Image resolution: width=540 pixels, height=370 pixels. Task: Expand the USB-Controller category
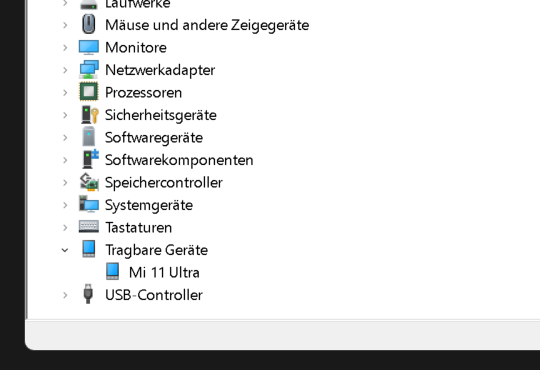65,295
